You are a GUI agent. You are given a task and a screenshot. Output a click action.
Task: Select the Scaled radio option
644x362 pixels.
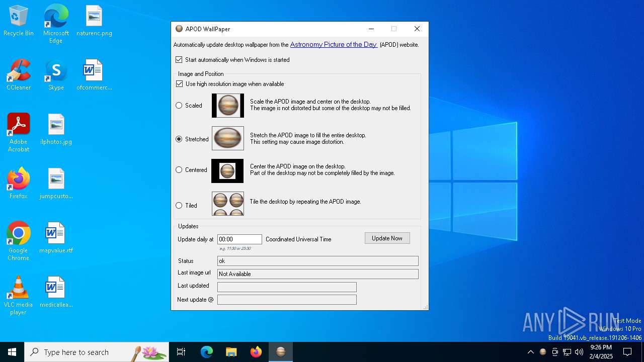coord(189,106)
